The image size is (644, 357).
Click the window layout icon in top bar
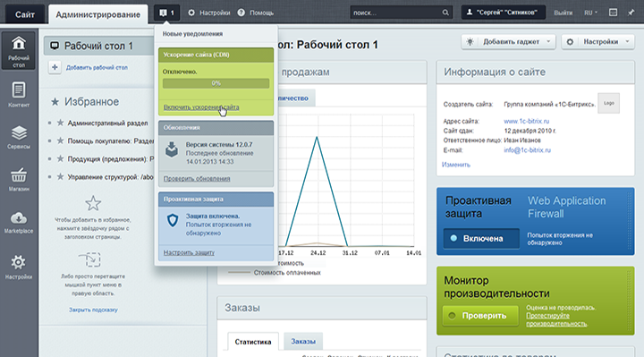[x=613, y=13]
